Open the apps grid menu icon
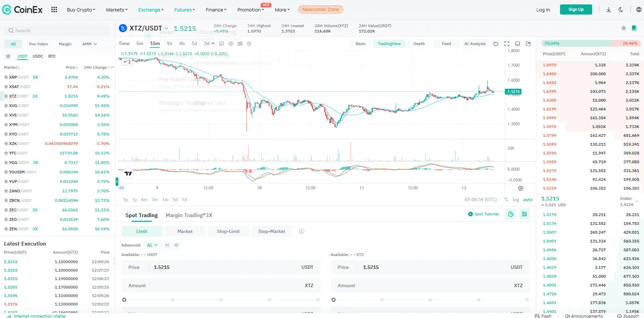 [54, 10]
